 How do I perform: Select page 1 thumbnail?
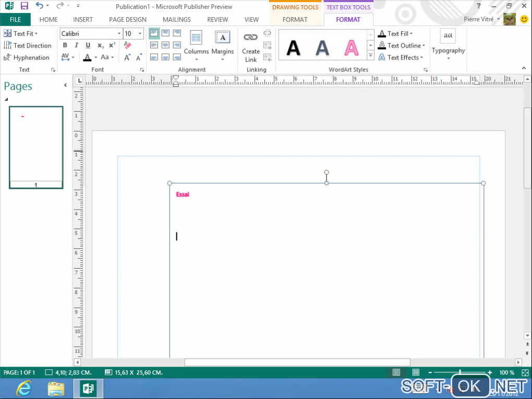(x=36, y=147)
